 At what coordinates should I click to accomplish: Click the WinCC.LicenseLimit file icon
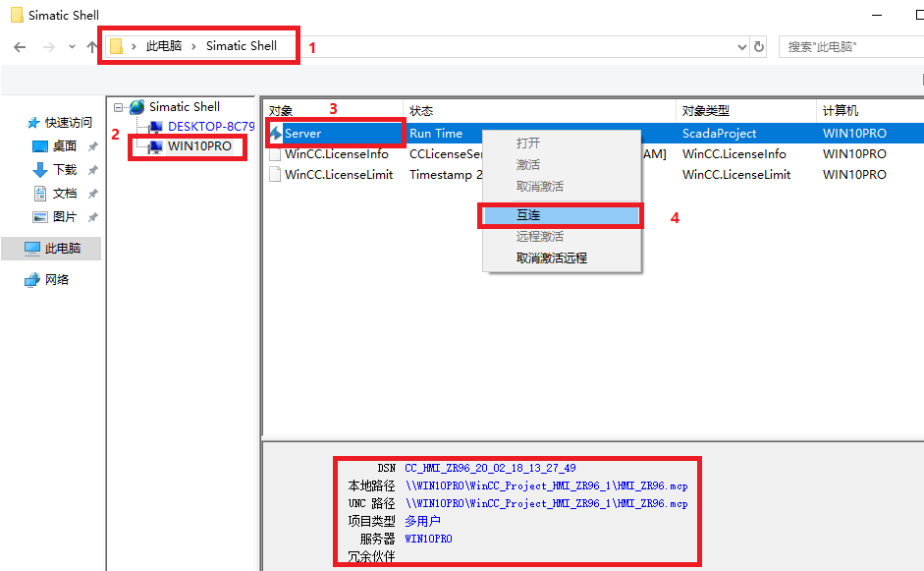pyautogui.click(x=275, y=175)
